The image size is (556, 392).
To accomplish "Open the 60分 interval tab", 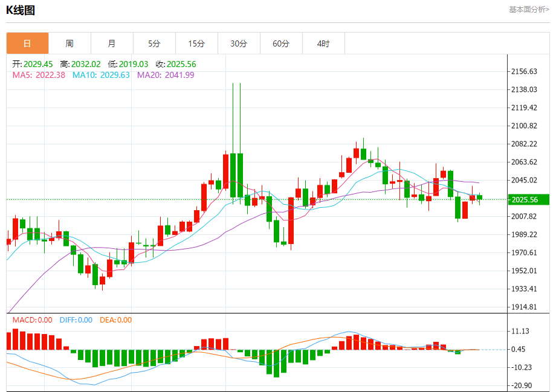I will (x=281, y=43).
